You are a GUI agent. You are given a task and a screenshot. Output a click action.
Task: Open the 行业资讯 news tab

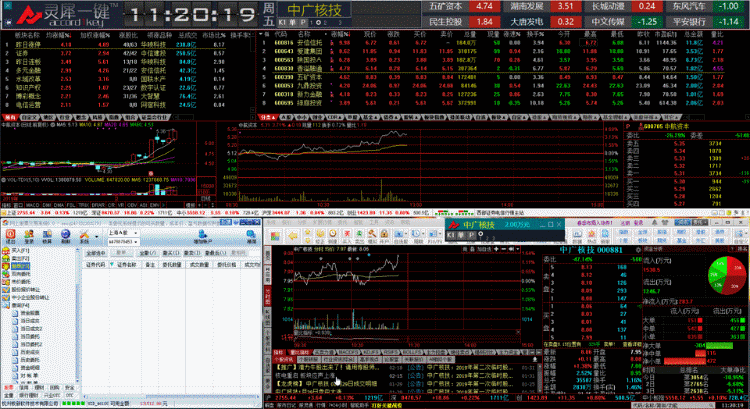[x=339, y=359]
